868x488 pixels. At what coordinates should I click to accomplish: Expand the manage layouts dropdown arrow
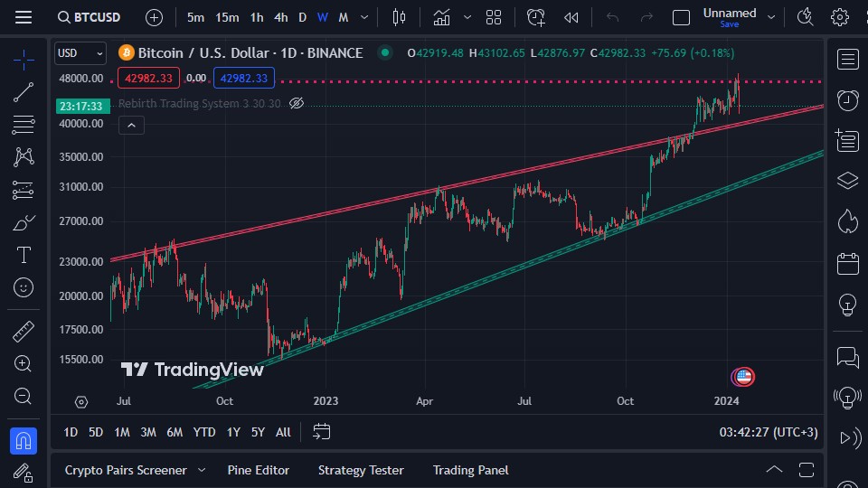tap(771, 18)
